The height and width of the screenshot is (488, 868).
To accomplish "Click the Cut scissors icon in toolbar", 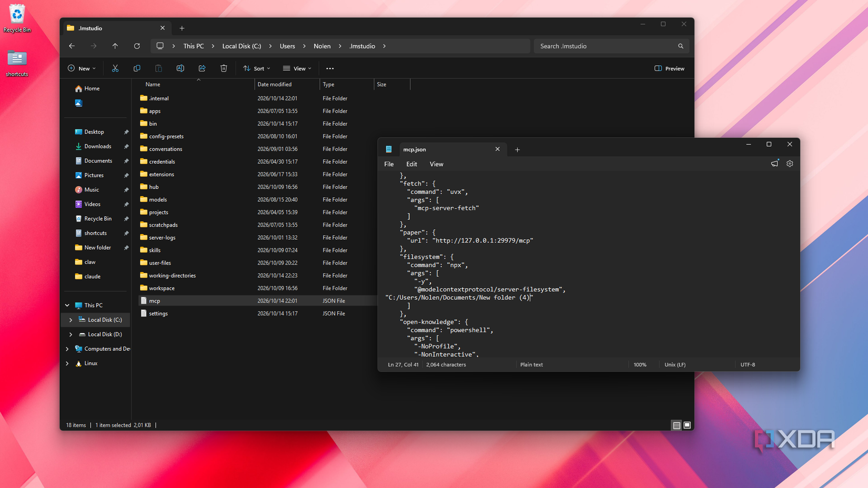I will pos(115,68).
